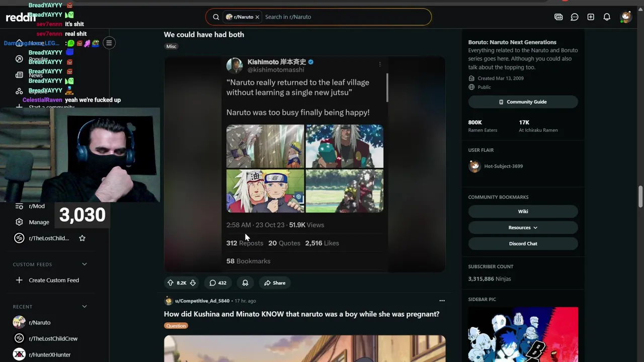The width and height of the screenshot is (644, 362).
Task: Open the sidebar pic image
Action: [x=523, y=334]
